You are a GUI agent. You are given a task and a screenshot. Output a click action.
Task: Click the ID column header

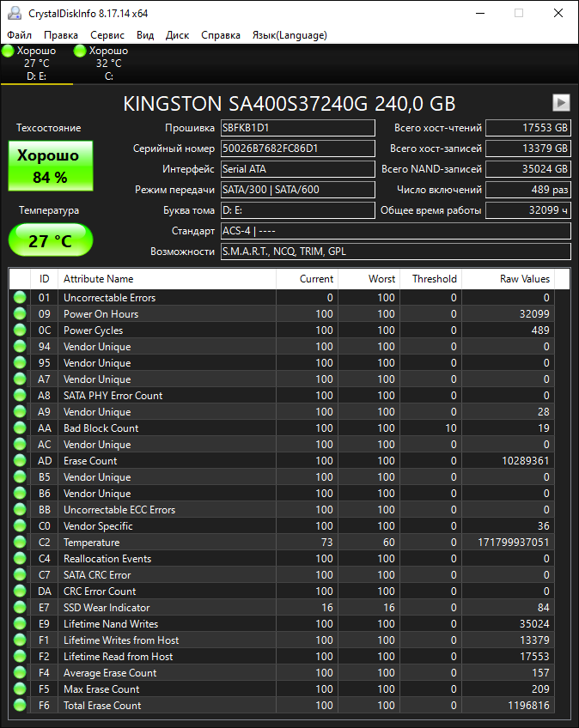pyautogui.click(x=44, y=278)
